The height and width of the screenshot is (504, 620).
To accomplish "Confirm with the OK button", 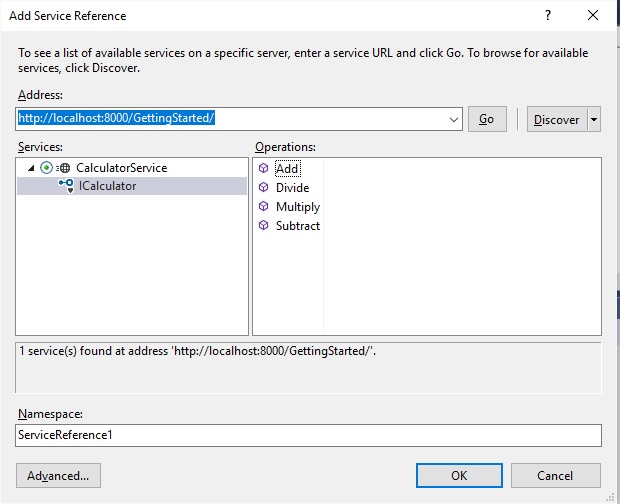I will coord(459,475).
